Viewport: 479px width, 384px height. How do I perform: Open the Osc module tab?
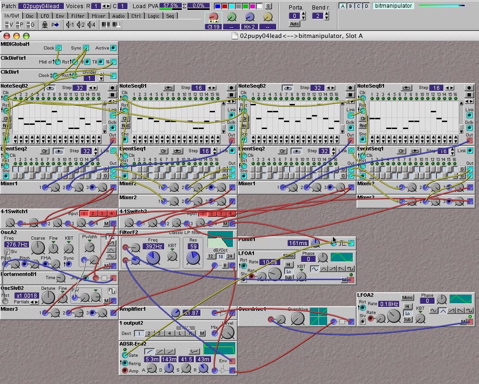[30, 16]
